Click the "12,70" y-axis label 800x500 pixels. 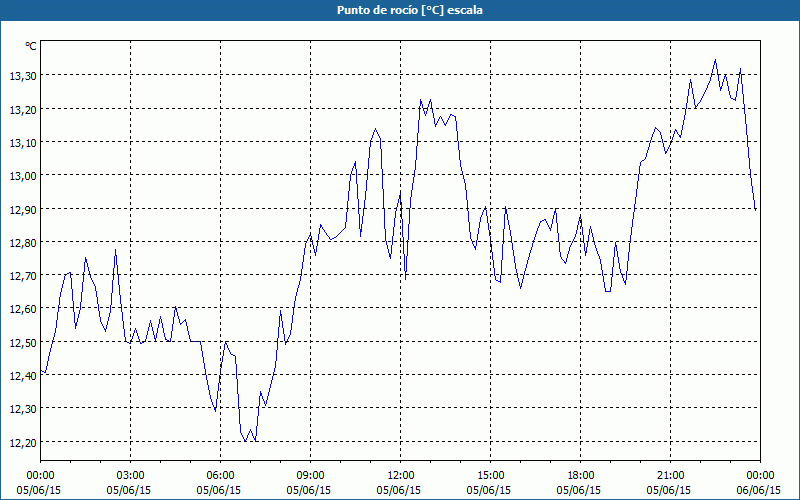[23, 276]
